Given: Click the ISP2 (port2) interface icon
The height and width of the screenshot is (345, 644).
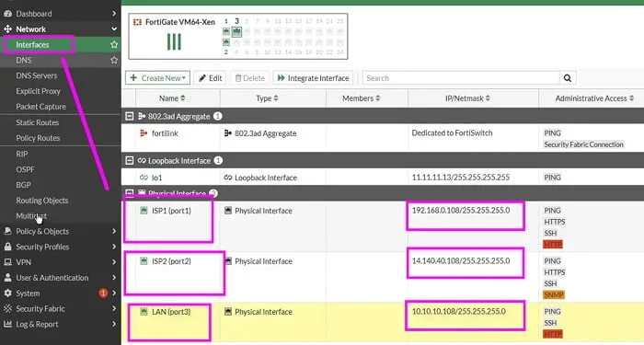Looking at the screenshot, I should click(x=144, y=260).
